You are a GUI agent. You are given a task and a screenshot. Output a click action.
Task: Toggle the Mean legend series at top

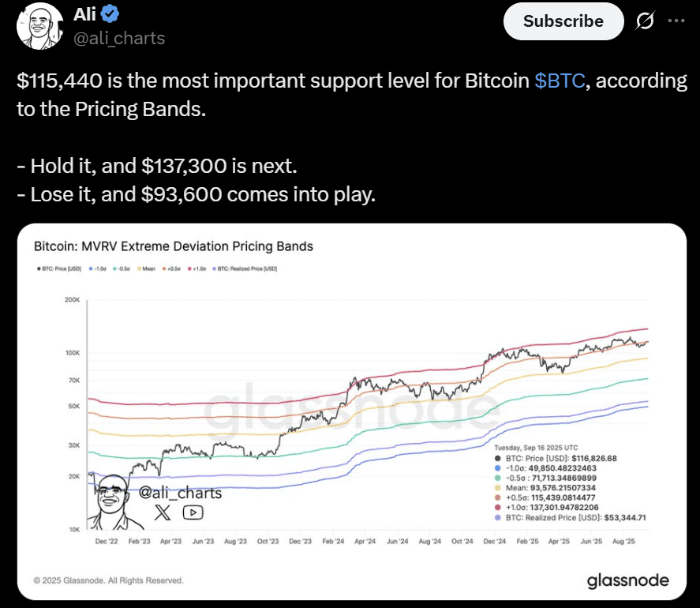148,268
